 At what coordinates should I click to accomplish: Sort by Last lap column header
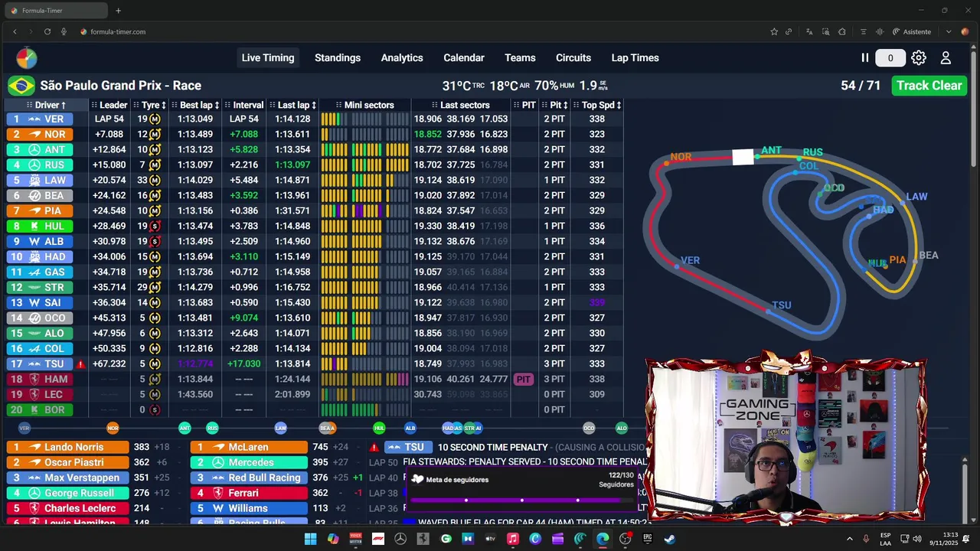pyautogui.click(x=293, y=105)
